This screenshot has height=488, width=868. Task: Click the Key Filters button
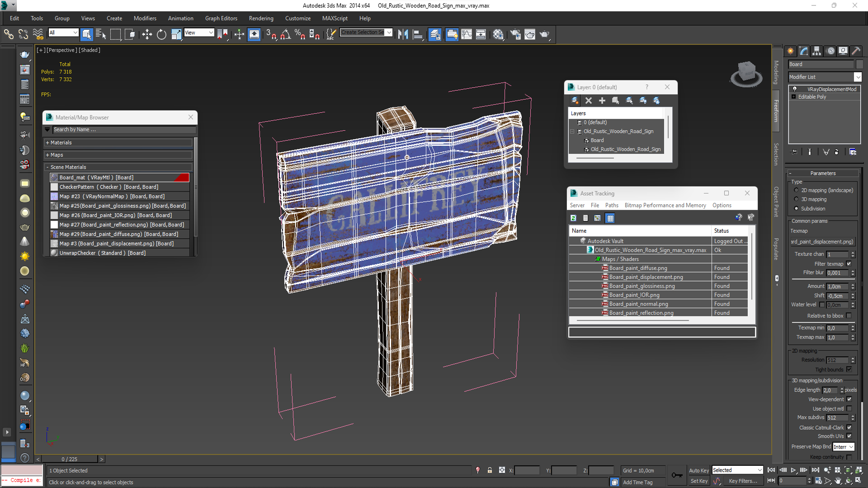tap(743, 481)
